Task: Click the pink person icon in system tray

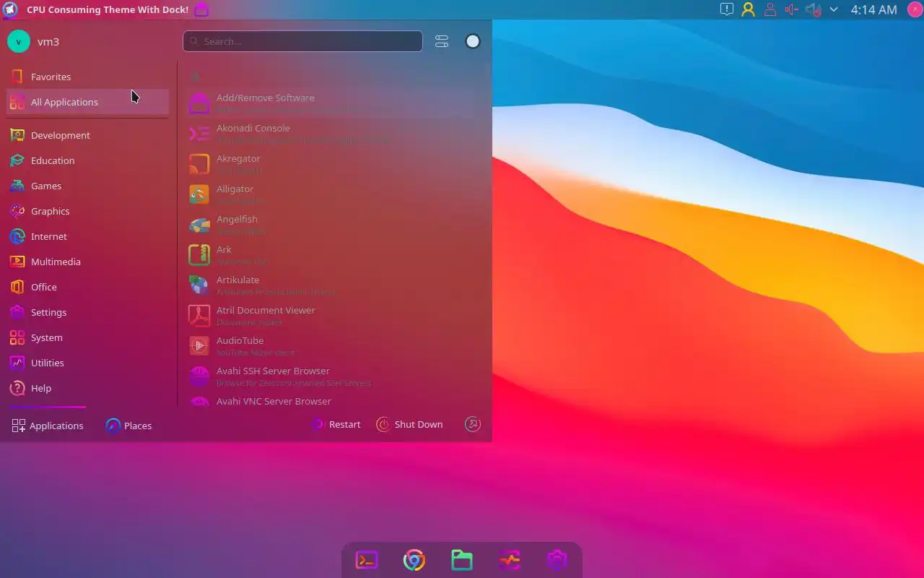Action: click(770, 9)
